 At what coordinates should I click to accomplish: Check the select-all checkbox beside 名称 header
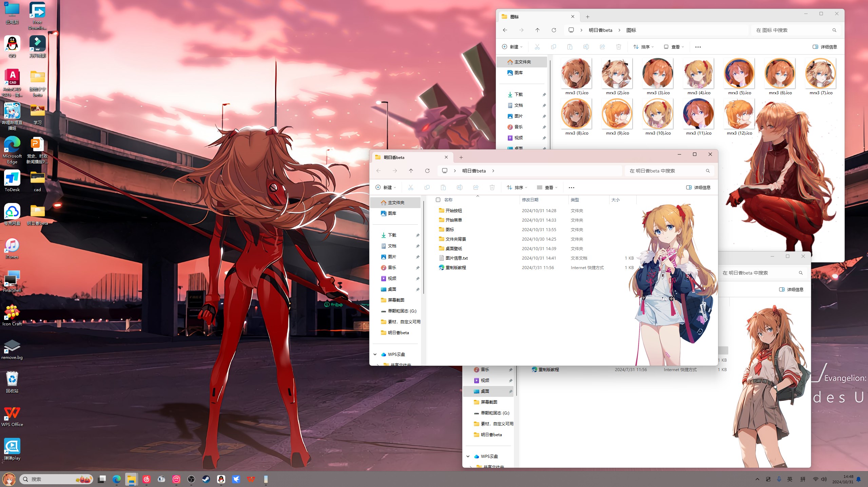click(x=438, y=200)
